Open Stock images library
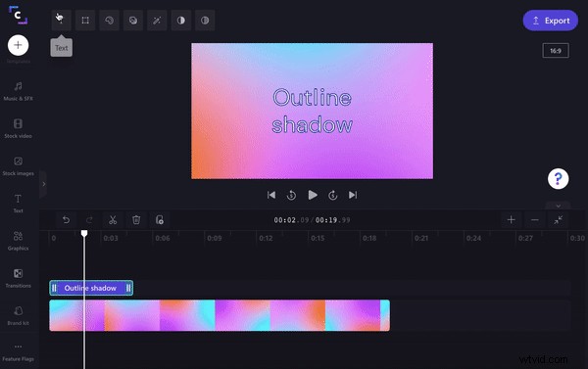588x369 pixels. [x=18, y=166]
